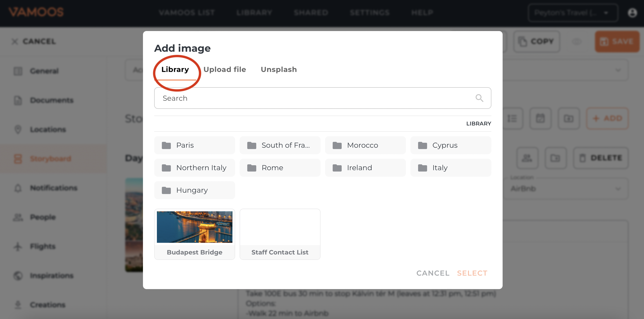Open the Hungary folder

coord(194,190)
